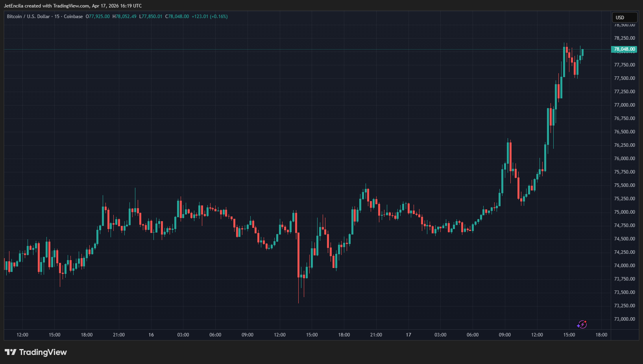Click the 16 date marker on time axis

click(151, 335)
